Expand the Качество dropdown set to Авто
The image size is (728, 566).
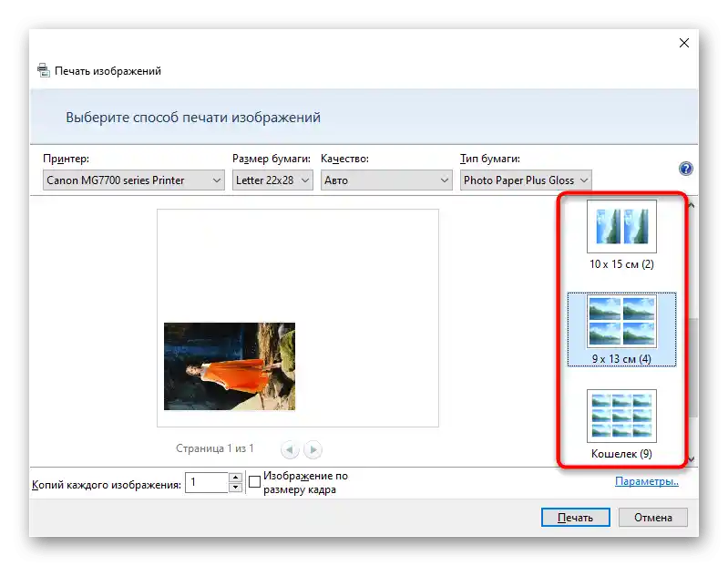tap(386, 180)
